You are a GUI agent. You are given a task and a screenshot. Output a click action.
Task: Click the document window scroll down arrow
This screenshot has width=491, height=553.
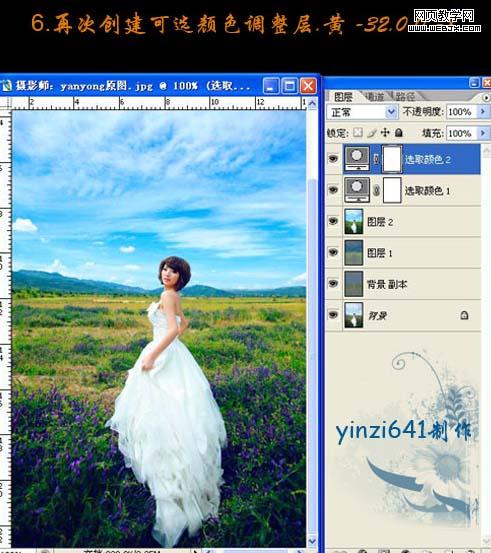pyautogui.click(x=312, y=541)
